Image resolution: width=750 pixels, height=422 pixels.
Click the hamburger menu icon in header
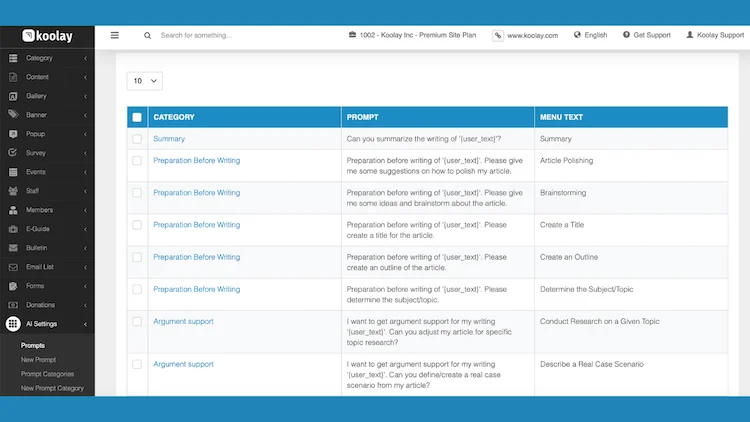(x=115, y=35)
